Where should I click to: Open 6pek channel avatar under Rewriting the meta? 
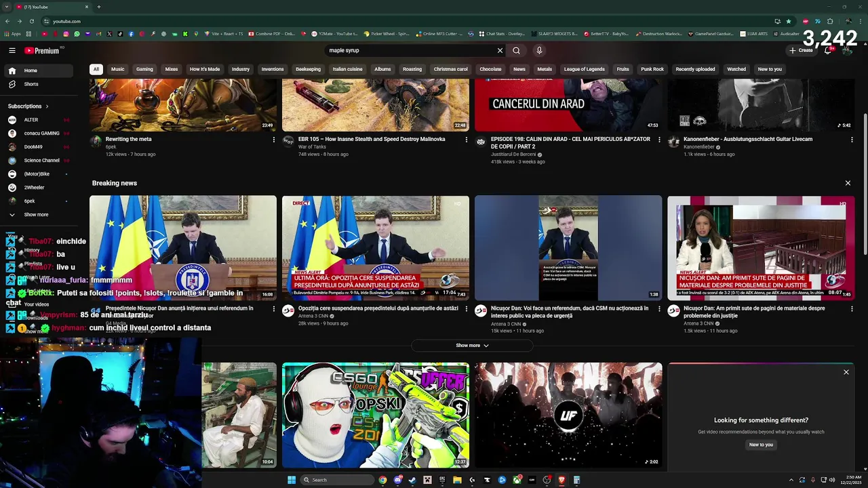pos(96,141)
